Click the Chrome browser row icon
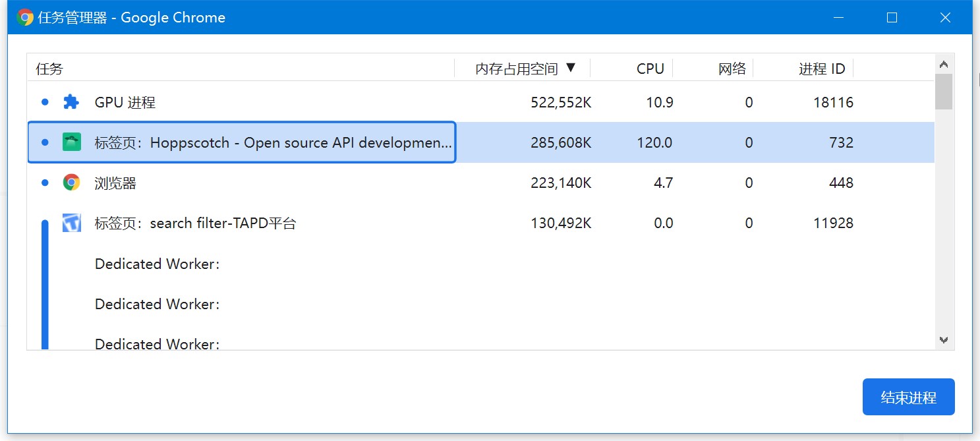This screenshot has height=441, width=980. 71,183
